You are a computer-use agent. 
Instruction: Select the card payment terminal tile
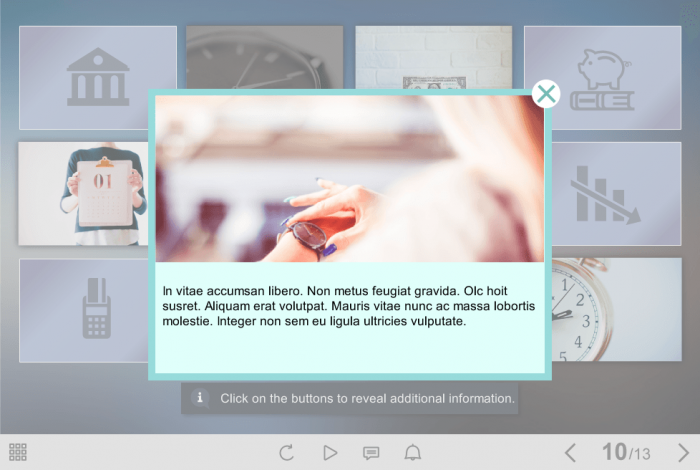point(84,310)
